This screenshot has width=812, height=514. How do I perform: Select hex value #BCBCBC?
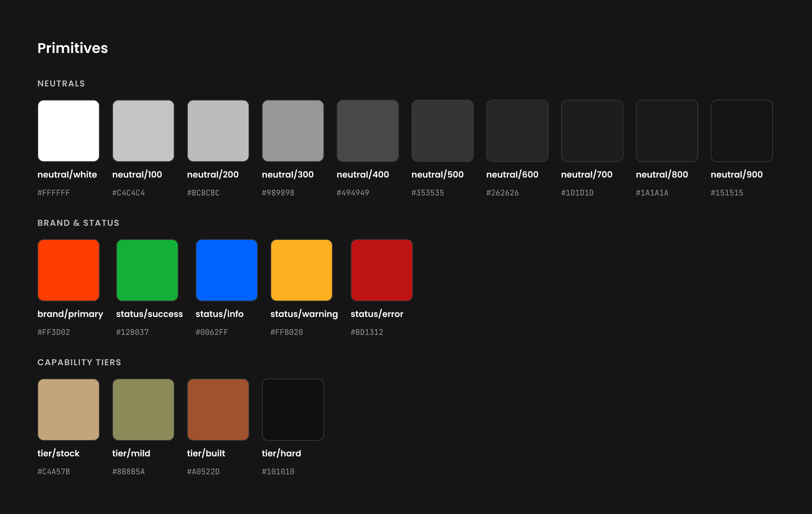click(203, 193)
